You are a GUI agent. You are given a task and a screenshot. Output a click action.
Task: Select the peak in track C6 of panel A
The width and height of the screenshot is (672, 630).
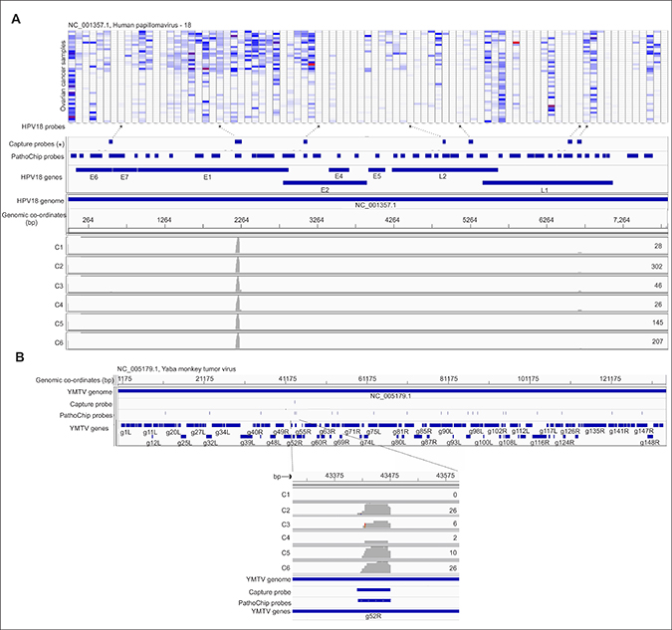tap(238, 341)
